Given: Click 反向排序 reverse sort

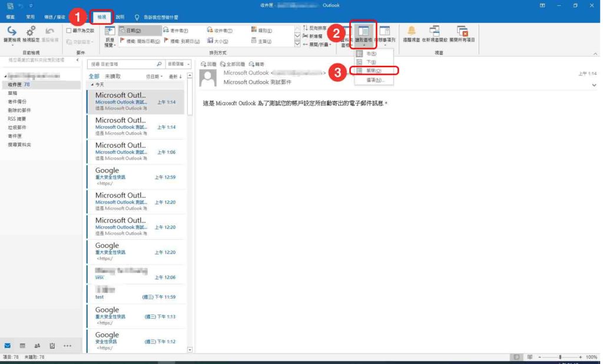Looking at the screenshot, I should pos(314,28).
